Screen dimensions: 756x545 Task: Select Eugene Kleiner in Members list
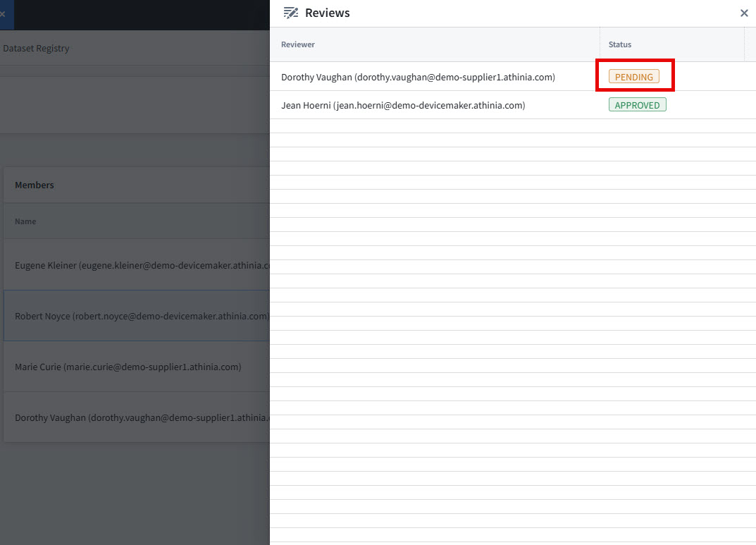pos(137,265)
